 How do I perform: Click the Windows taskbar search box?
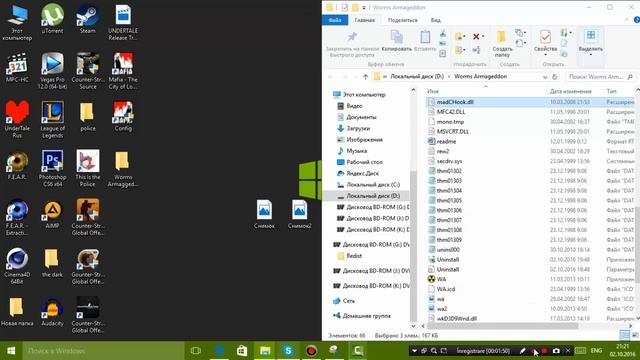[103, 351]
